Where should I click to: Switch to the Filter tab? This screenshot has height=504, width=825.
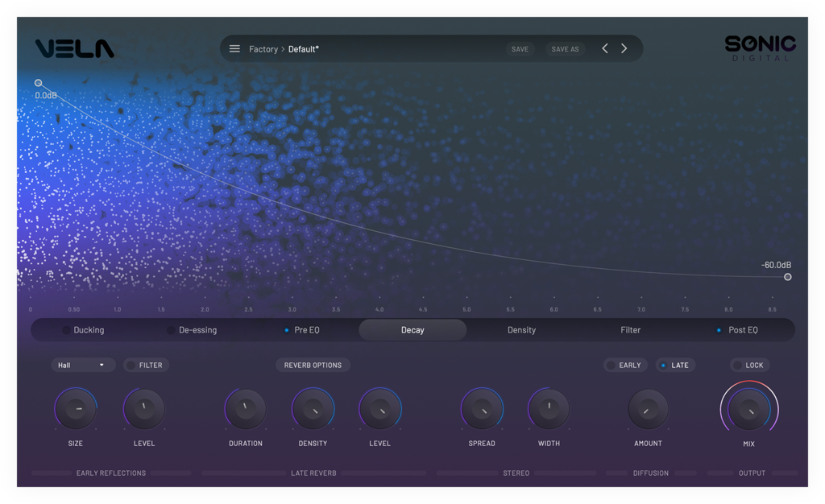631,330
